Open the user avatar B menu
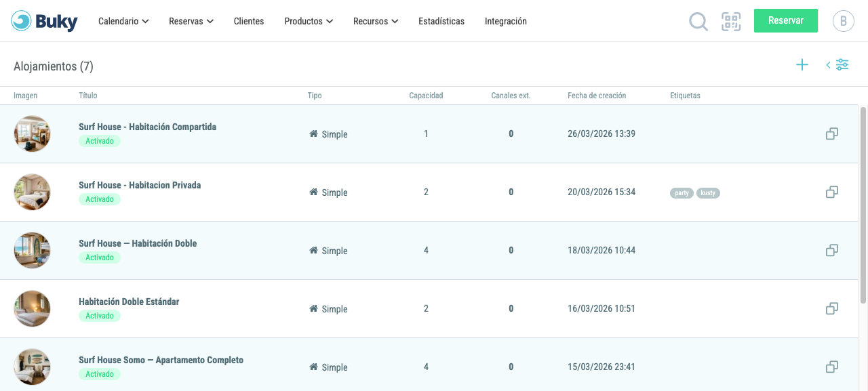 pyautogui.click(x=844, y=21)
